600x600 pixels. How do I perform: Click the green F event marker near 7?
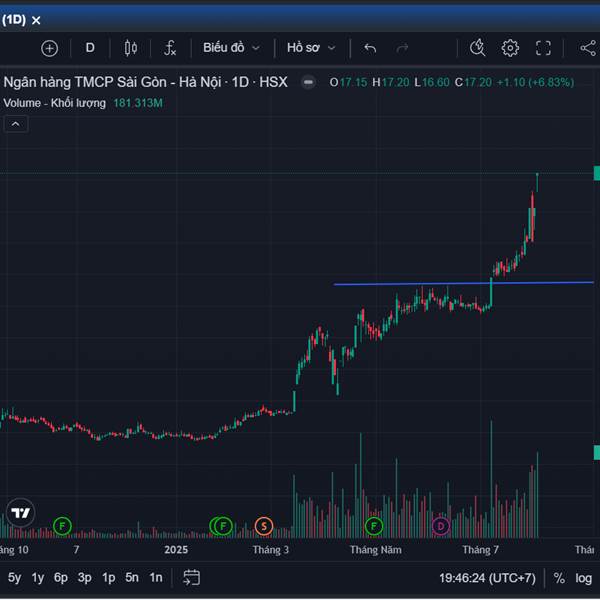[x=62, y=526]
